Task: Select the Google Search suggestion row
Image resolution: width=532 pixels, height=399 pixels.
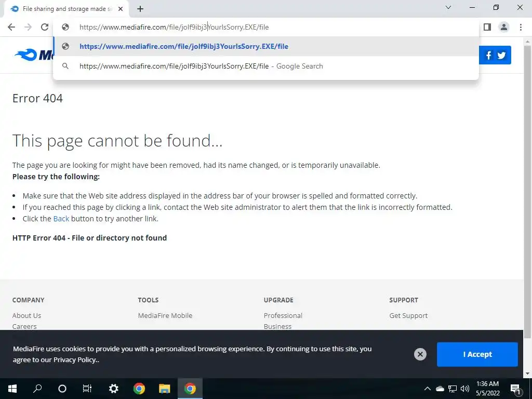Action: pyautogui.click(x=266, y=66)
